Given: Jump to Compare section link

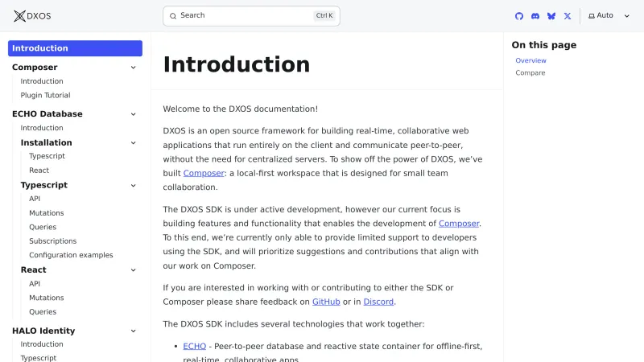Looking at the screenshot, I should click(530, 73).
